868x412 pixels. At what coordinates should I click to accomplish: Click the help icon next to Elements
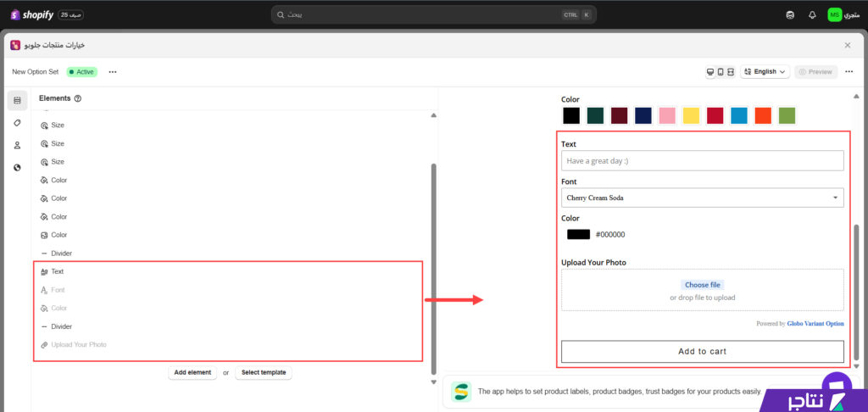[x=77, y=98]
